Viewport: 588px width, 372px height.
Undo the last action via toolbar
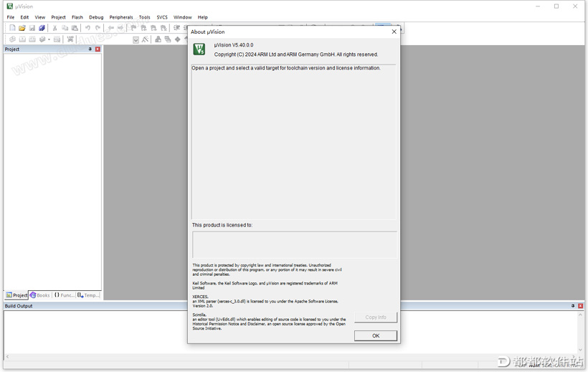[87, 28]
